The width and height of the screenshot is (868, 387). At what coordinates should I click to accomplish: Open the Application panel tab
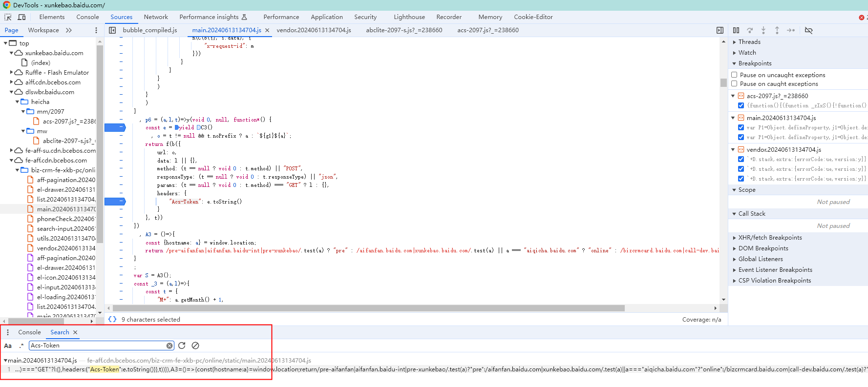327,17
